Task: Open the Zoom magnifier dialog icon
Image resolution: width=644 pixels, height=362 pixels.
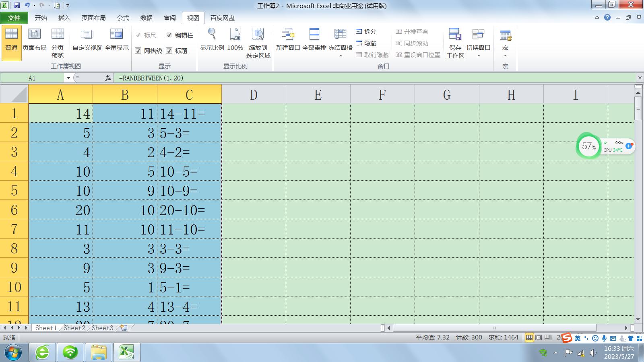Action: click(x=212, y=35)
